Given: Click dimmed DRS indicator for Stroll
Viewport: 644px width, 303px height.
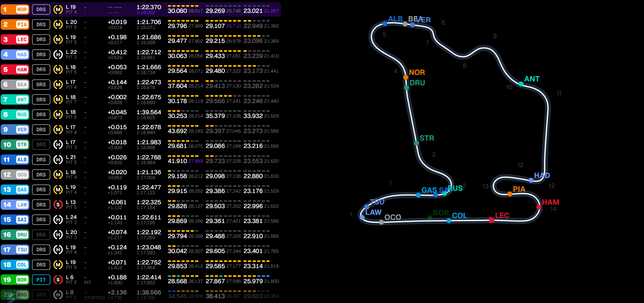Looking at the screenshot, I should pyautogui.click(x=41, y=145).
